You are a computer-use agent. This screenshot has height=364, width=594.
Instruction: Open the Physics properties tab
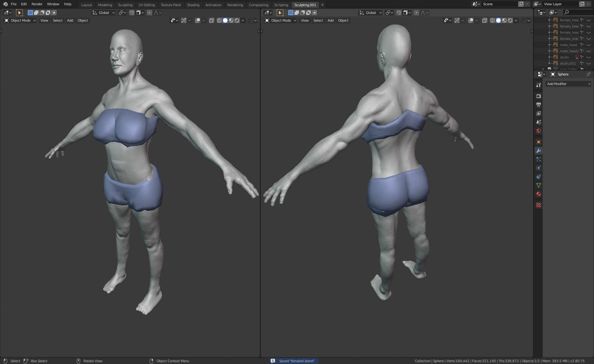click(539, 168)
